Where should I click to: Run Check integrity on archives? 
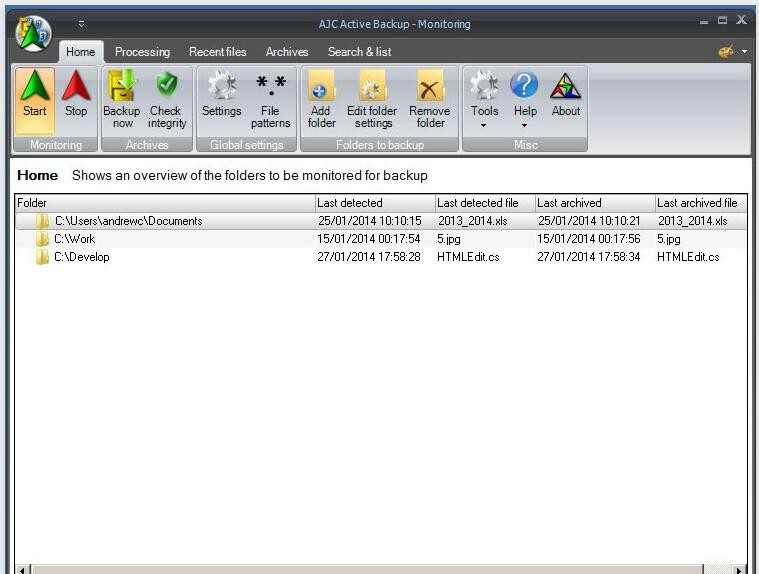click(x=167, y=101)
